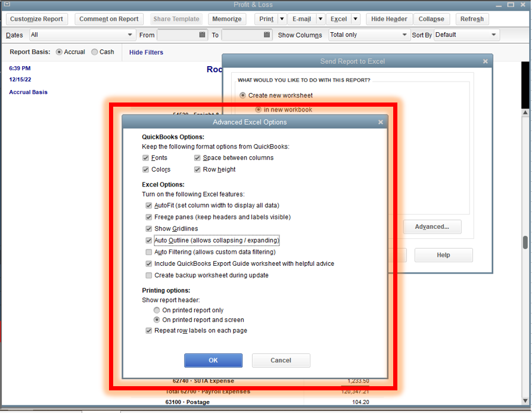The height and width of the screenshot is (413, 532).
Task: Click the Excel button
Action: 338,19
